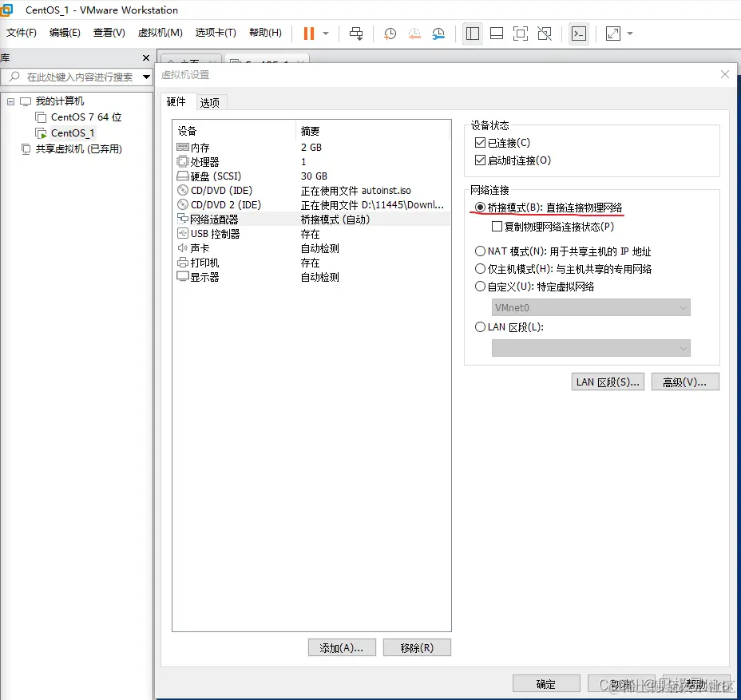The width and height of the screenshot is (741, 700).
Task: Click the 添加 button to add hardware
Action: [x=342, y=647]
